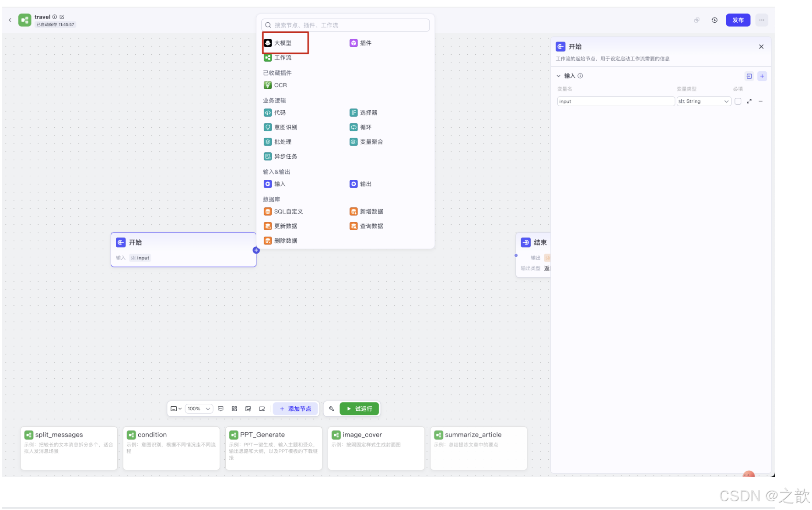Insert a 选择器 selector node

pos(363,113)
